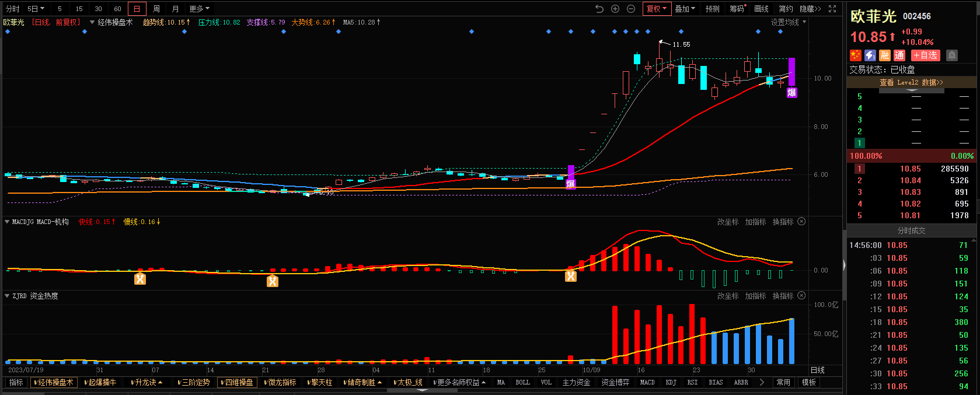Open the 设置均线 dropdown
Viewport: 980px width, 395px height.
[x=788, y=22]
